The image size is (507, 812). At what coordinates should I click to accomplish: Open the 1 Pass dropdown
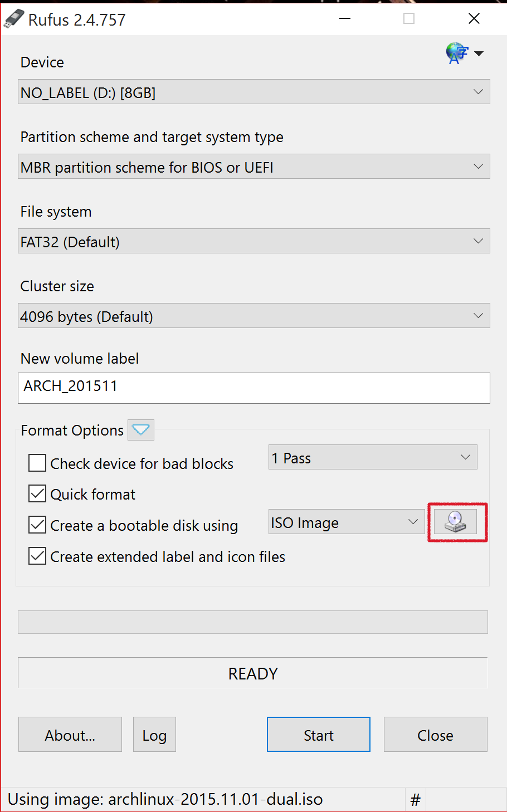pyautogui.click(x=373, y=457)
